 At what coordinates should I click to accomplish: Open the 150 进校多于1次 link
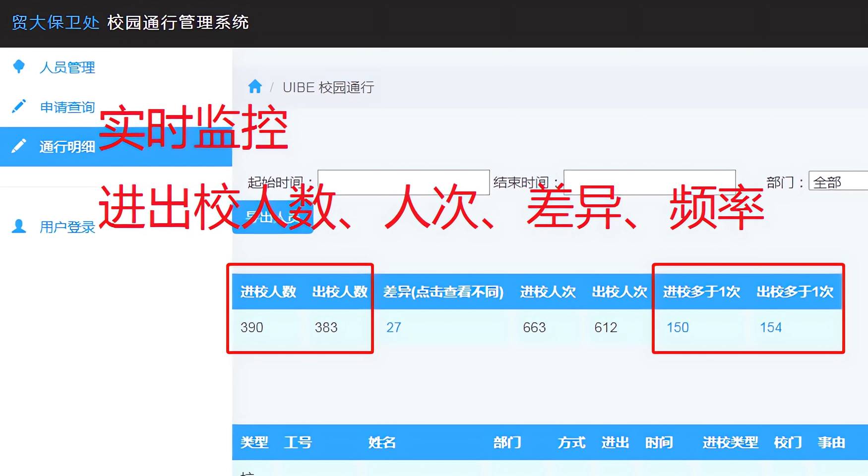click(x=678, y=327)
